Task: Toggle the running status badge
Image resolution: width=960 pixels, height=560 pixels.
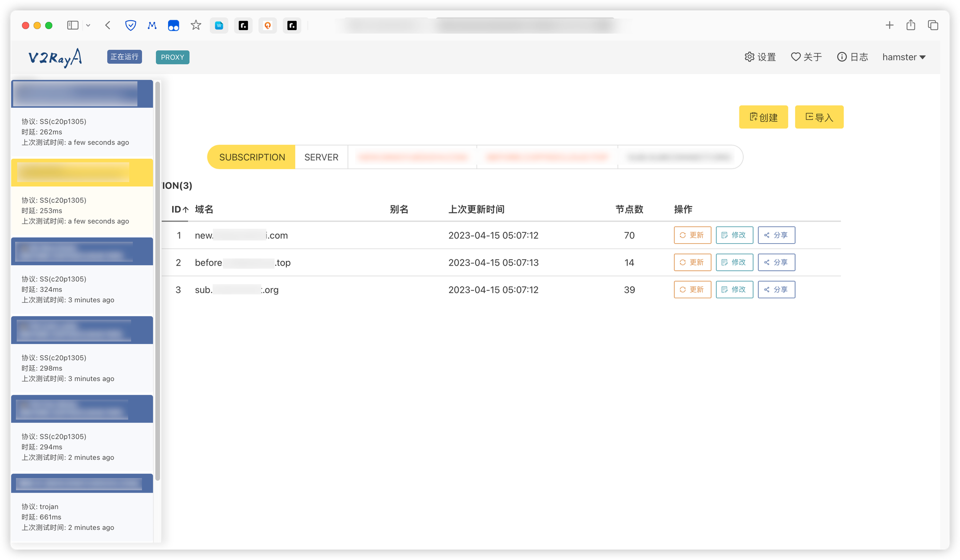Action: point(124,57)
